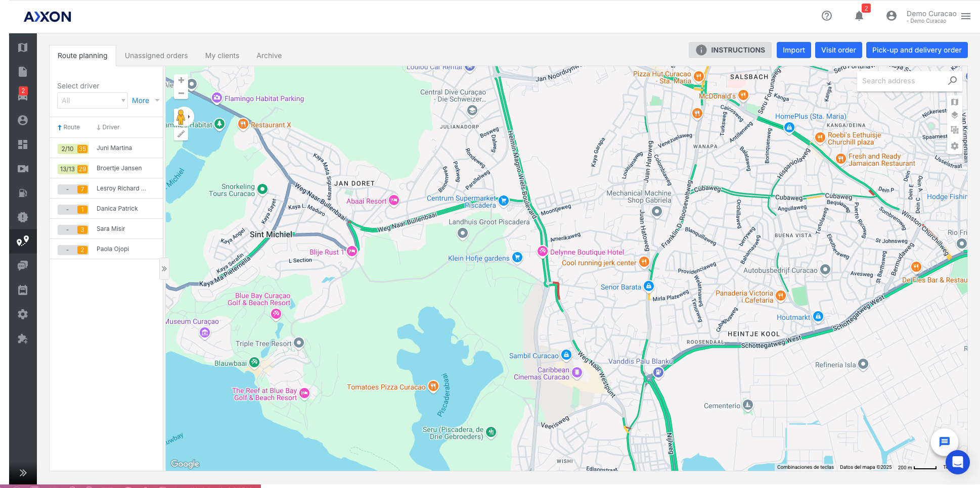Open the Monitoring map section in sidebar
The width and height of the screenshot is (980, 488).
click(23, 47)
